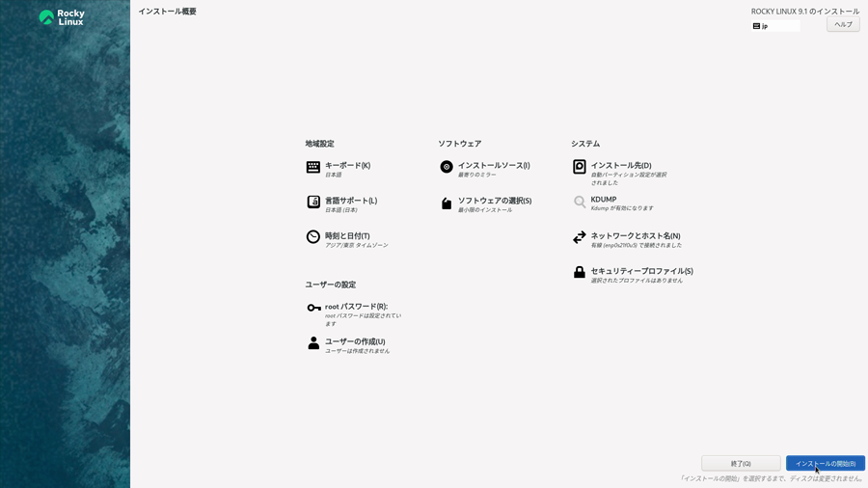Open the ネットワークとホスト名(N) text label
868x488 pixels.
coord(636,235)
